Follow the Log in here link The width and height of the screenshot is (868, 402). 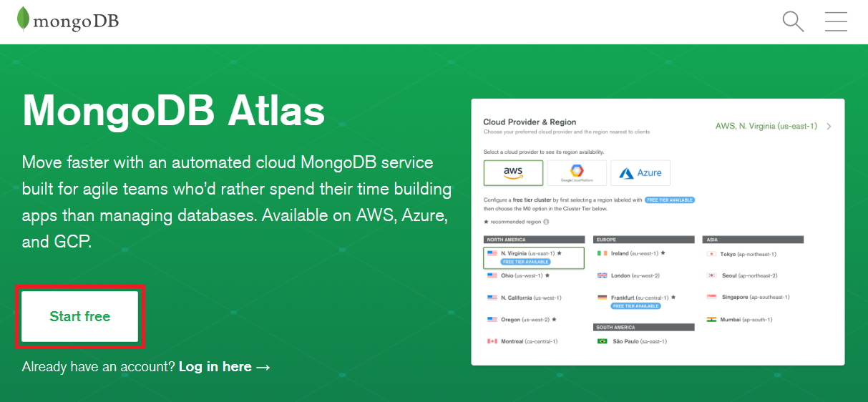(225, 367)
